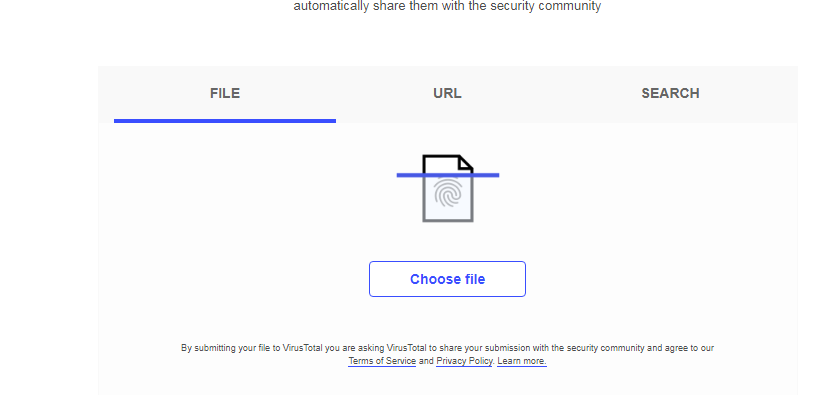Click the blue scan line across document icon
828x395 pixels.
pyautogui.click(x=448, y=175)
